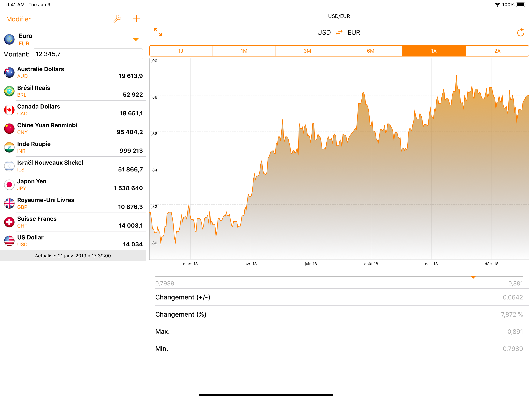Select the 3M time range

point(307,51)
